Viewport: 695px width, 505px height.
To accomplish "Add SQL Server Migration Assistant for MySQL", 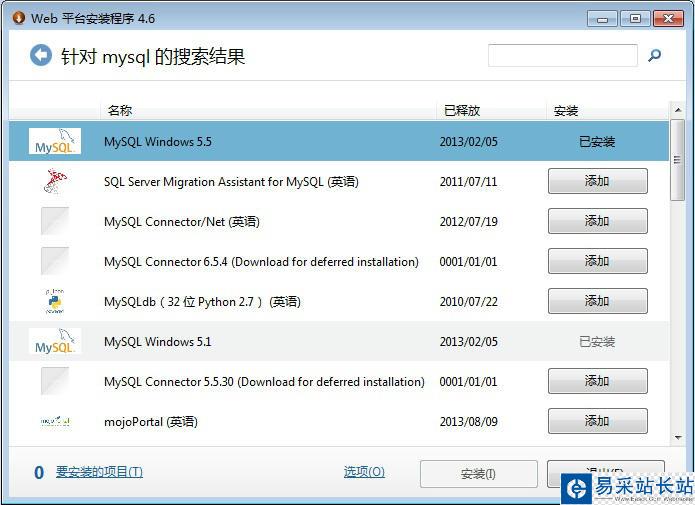I will pos(597,181).
